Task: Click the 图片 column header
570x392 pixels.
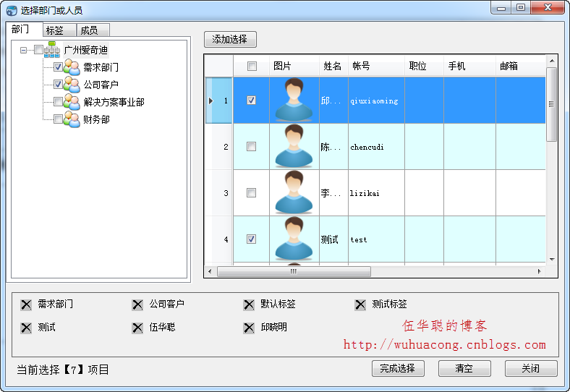Action: tap(294, 66)
